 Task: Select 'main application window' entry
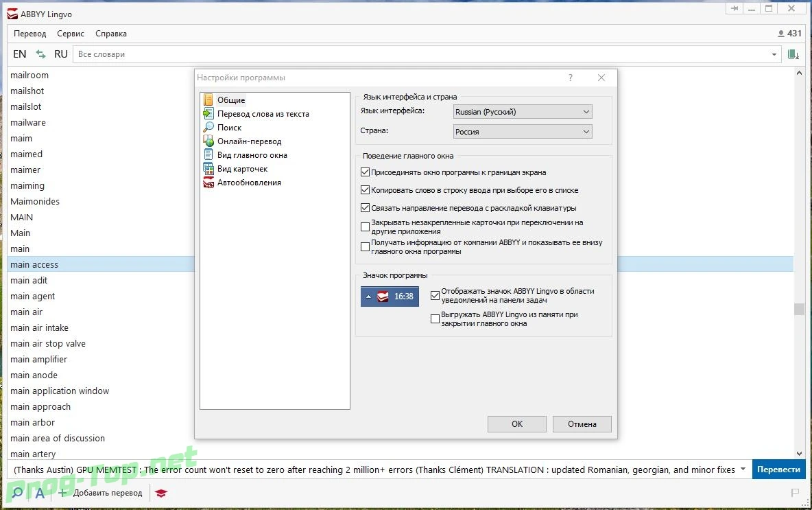point(60,391)
